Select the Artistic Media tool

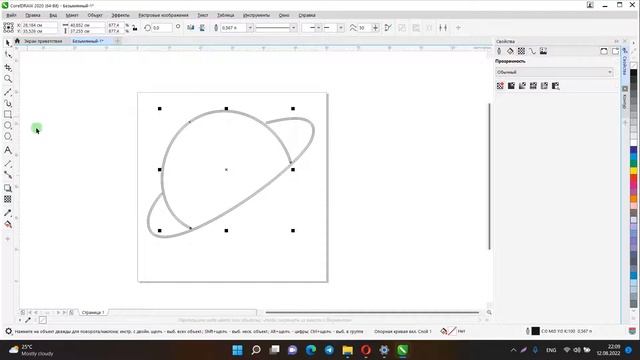click(x=8, y=104)
